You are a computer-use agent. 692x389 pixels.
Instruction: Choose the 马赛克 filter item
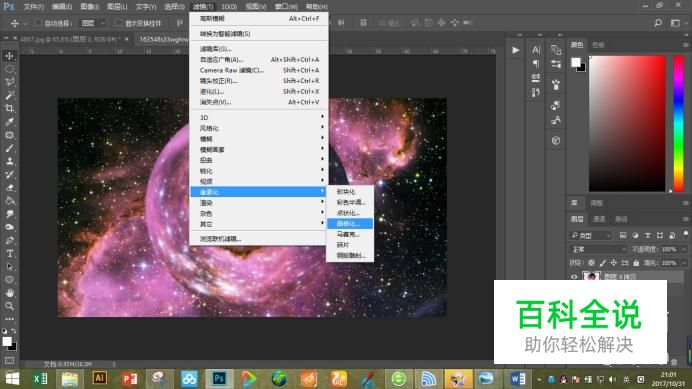[x=350, y=234]
